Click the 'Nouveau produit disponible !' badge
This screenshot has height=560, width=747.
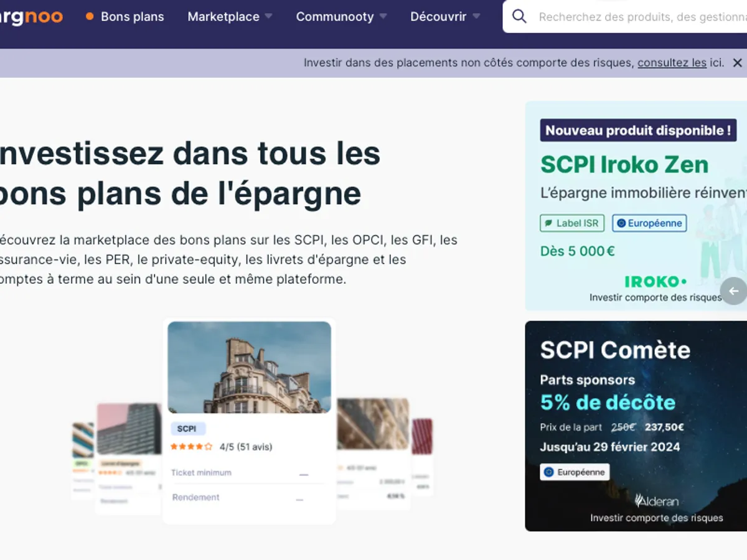[x=639, y=131]
